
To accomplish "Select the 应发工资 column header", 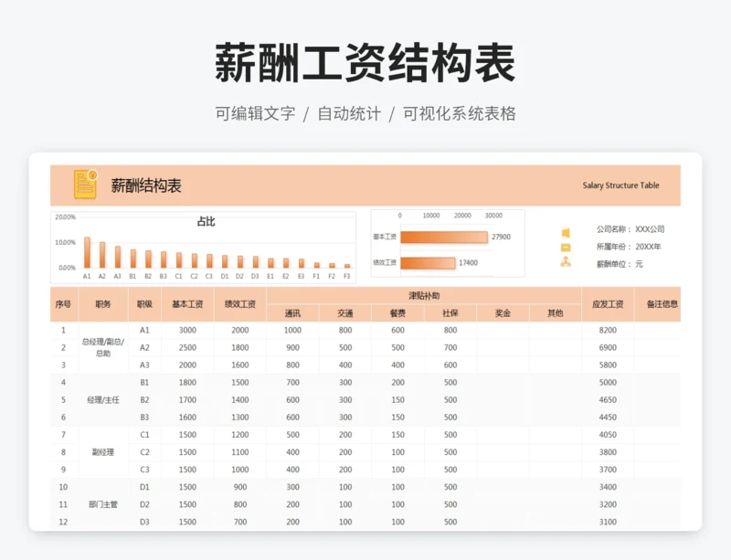I will [608, 304].
